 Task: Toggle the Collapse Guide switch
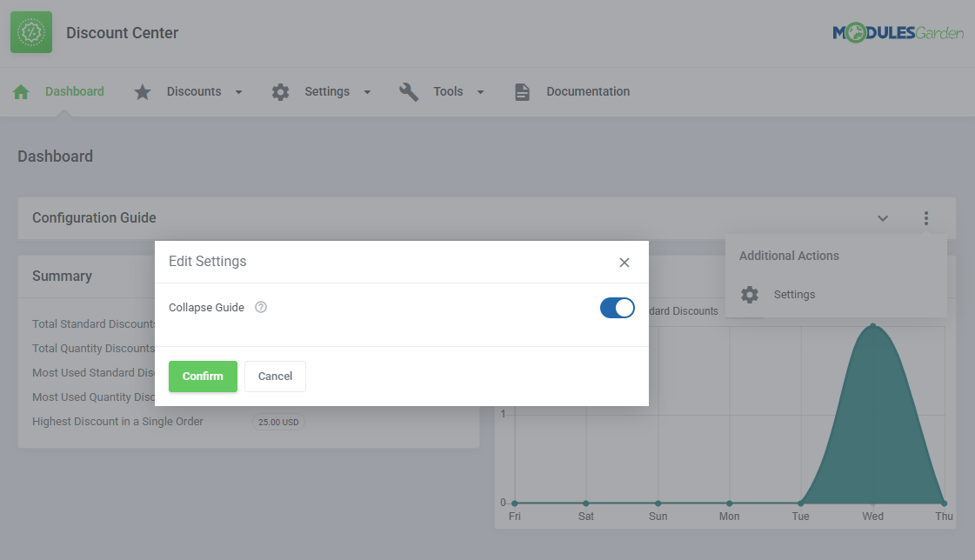[617, 308]
